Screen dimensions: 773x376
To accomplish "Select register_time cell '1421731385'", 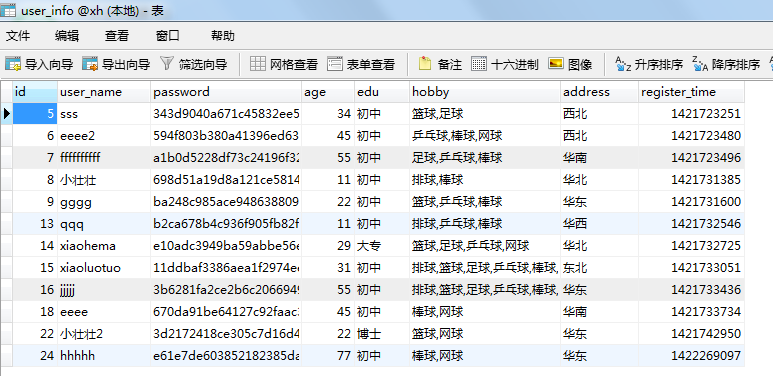I will (691, 180).
